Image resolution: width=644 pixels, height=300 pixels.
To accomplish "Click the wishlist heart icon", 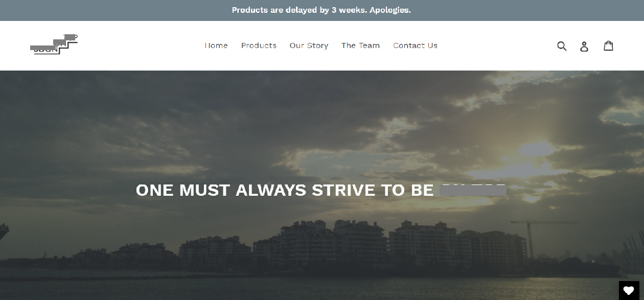I will point(629,290).
